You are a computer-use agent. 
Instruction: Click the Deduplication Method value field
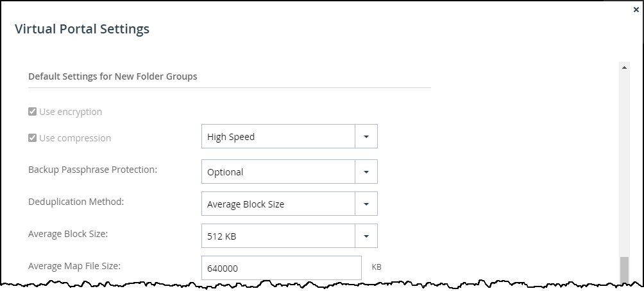tap(278, 204)
